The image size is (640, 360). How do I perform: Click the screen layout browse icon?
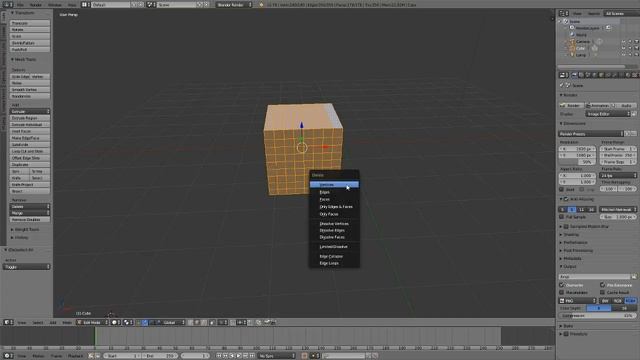(85, 5)
